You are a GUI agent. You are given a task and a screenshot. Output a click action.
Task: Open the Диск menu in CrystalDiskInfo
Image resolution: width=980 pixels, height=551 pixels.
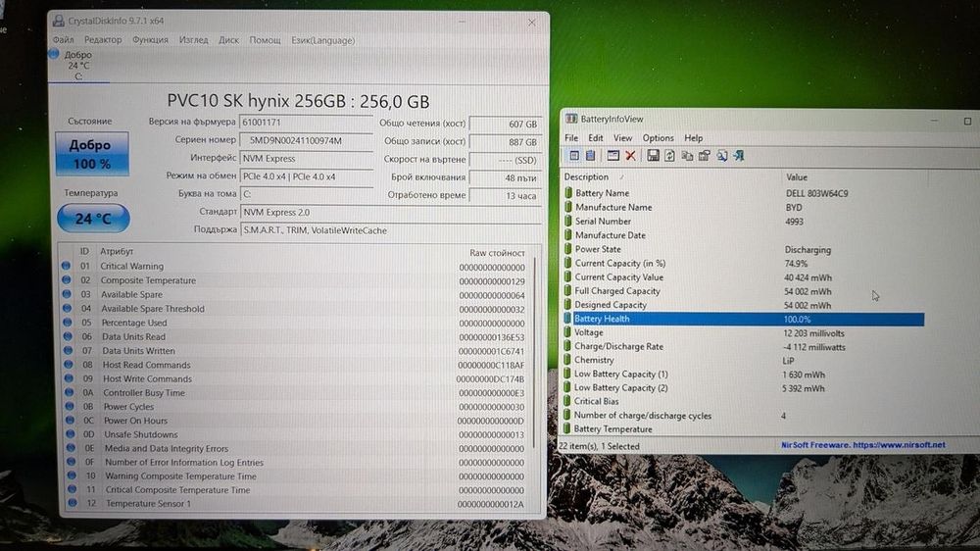click(228, 40)
